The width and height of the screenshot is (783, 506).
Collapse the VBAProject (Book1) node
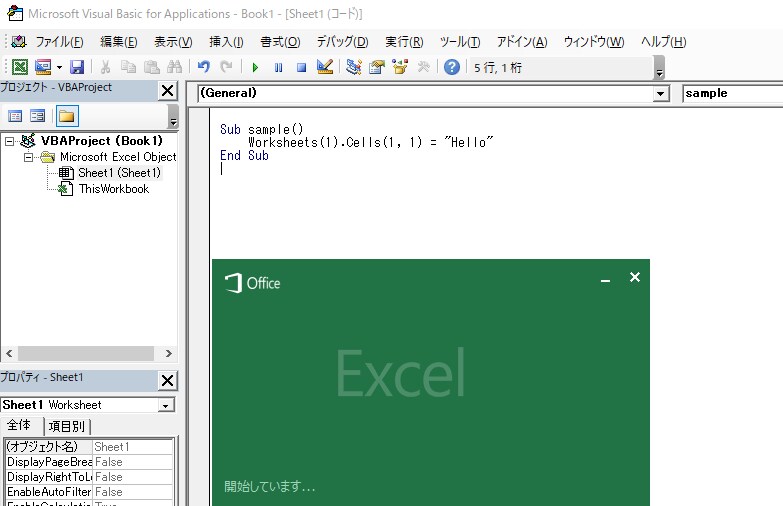9,141
